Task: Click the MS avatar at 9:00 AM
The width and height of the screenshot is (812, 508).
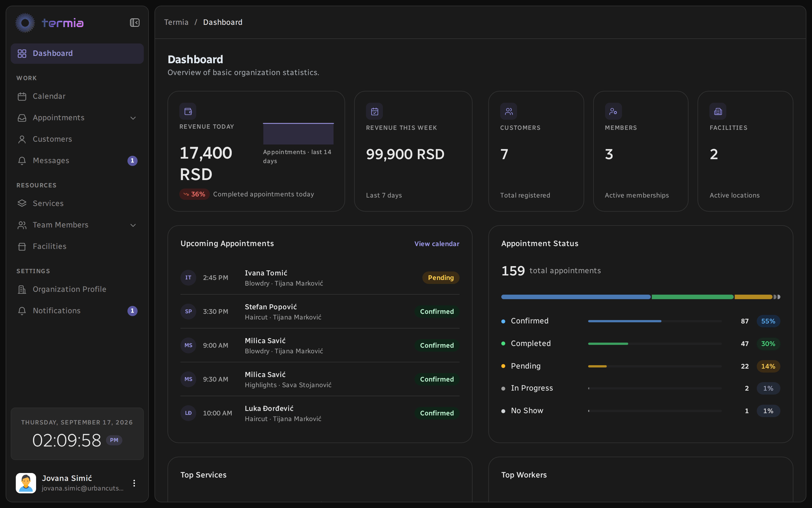Action: point(188,345)
